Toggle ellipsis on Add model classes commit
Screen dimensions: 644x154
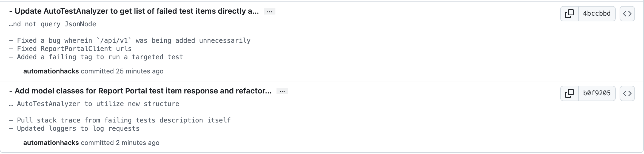[282, 91]
